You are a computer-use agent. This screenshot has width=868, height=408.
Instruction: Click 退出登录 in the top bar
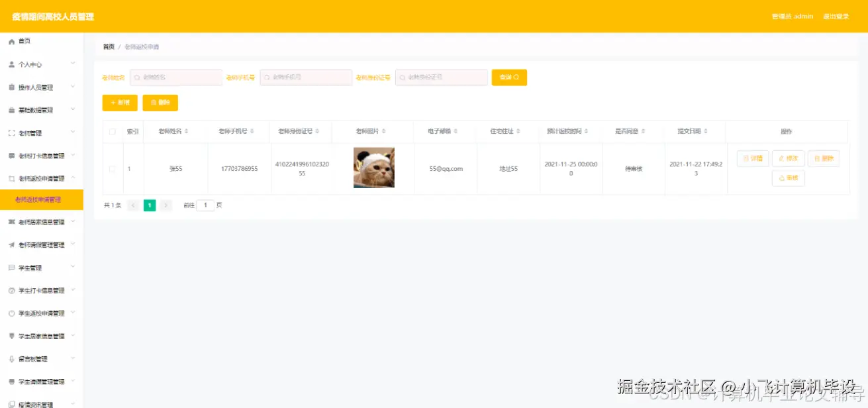[836, 17]
